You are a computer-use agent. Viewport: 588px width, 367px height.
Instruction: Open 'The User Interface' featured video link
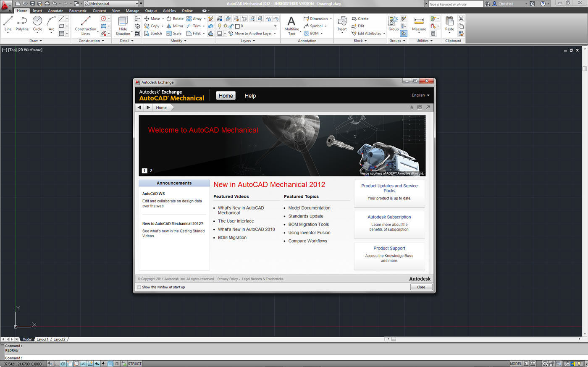coord(236,221)
